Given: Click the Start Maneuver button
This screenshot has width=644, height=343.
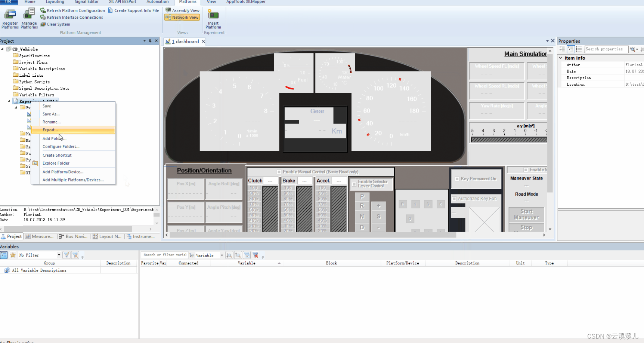Looking at the screenshot, I should [526, 215].
